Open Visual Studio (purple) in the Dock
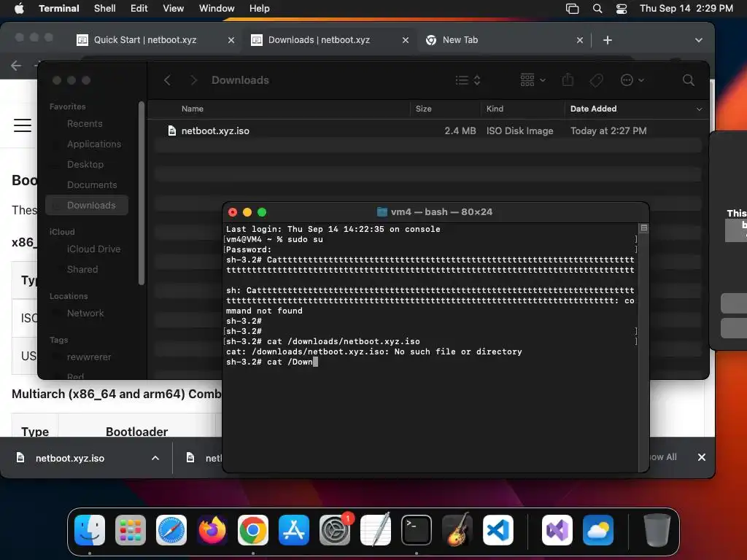The image size is (747, 560). click(x=557, y=530)
